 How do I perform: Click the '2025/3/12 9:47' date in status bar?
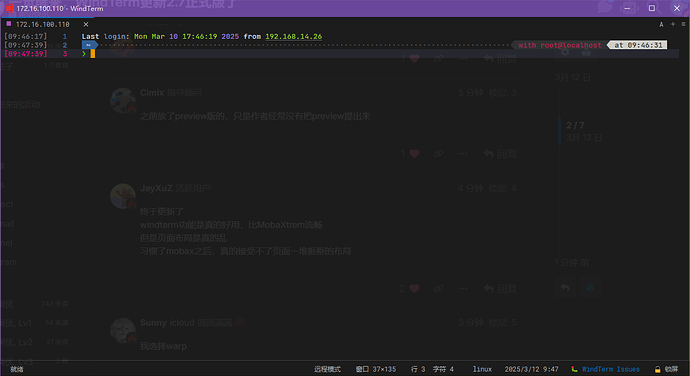[531, 369]
